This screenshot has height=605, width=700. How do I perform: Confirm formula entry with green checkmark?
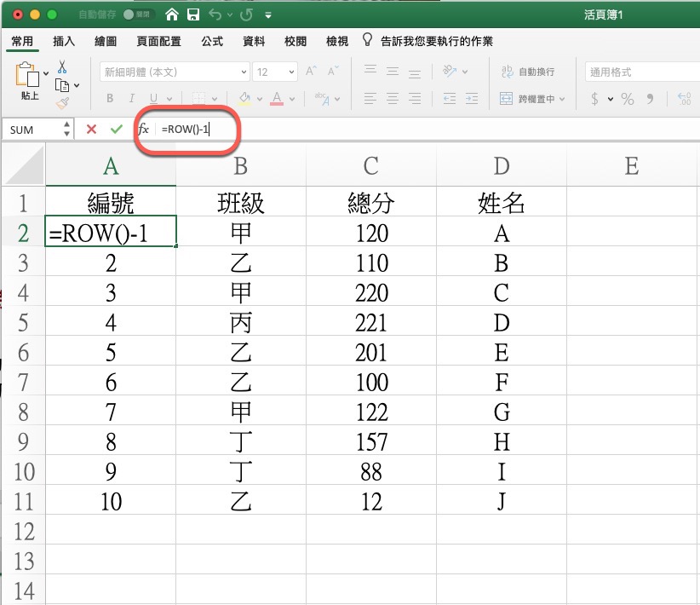pyautogui.click(x=117, y=130)
